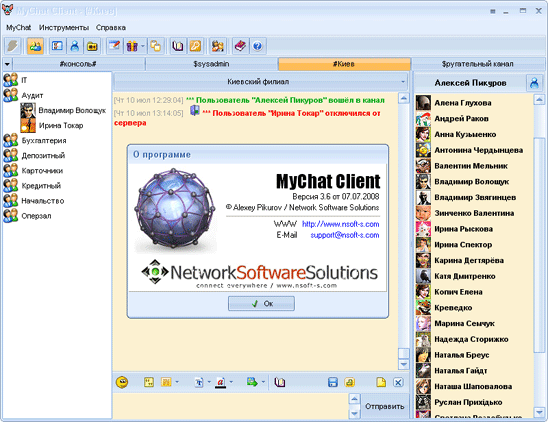Expand the Киевский филиал topic dropdown
548x422 pixels.
pyautogui.click(x=403, y=82)
